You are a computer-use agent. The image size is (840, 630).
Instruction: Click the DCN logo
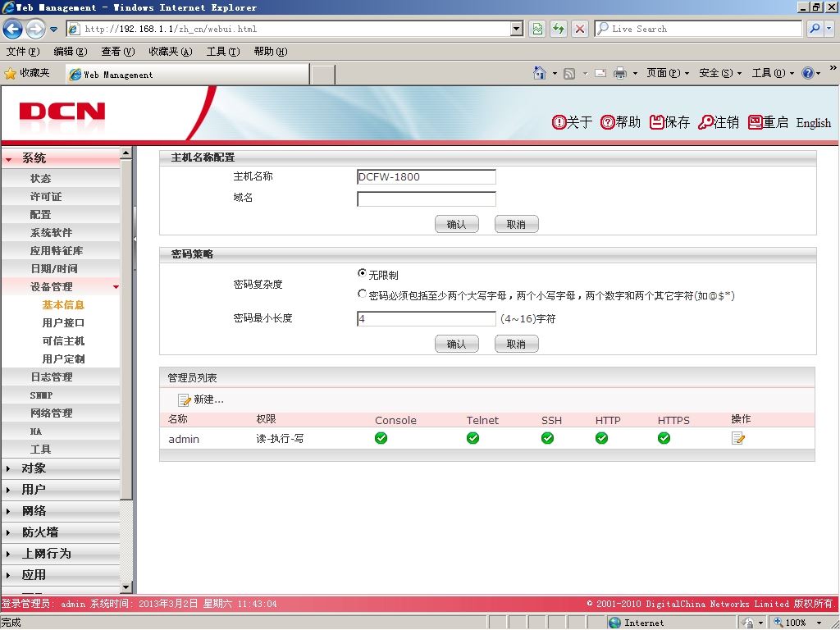point(62,112)
